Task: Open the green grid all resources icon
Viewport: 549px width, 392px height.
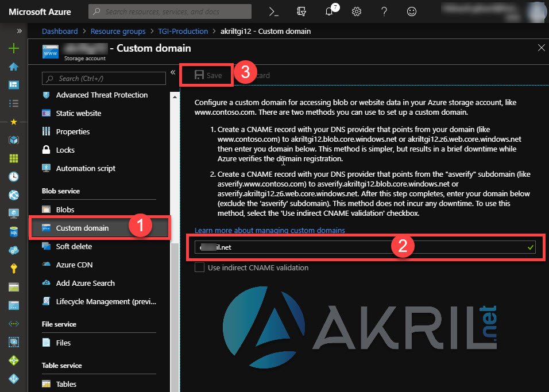Action: (14, 158)
